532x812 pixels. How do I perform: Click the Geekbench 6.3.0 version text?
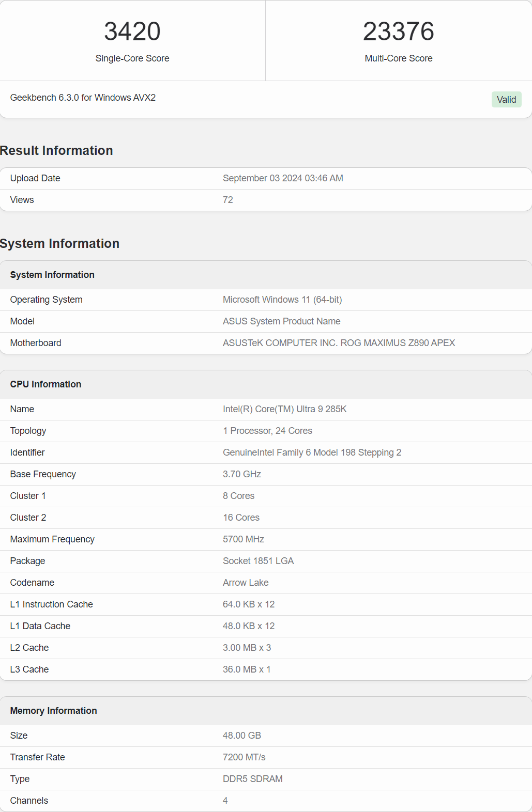click(x=83, y=98)
